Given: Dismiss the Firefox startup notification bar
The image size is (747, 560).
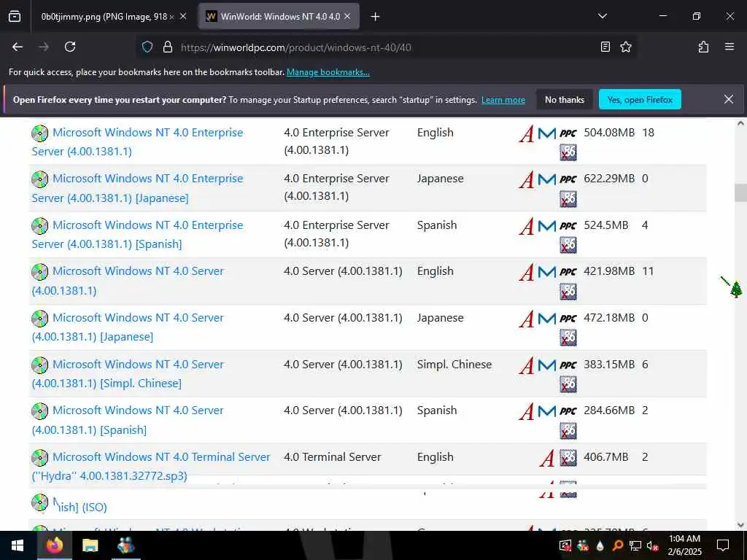Looking at the screenshot, I should coord(729,99).
